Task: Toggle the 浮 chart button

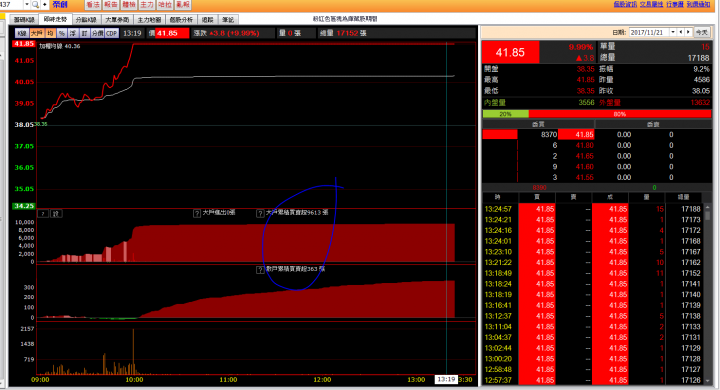Action: pyautogui.click(x=73, y=33)
